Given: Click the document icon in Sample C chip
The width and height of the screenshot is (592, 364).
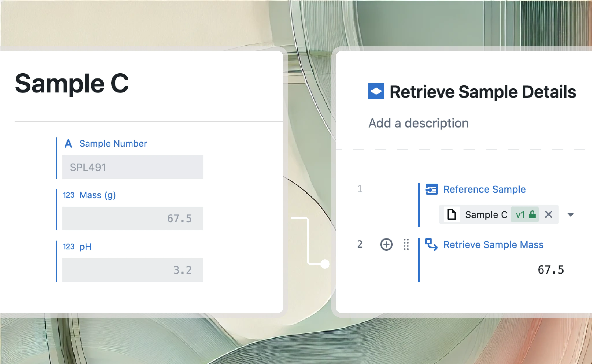Looking at the screenshot, I should (452, 214).
